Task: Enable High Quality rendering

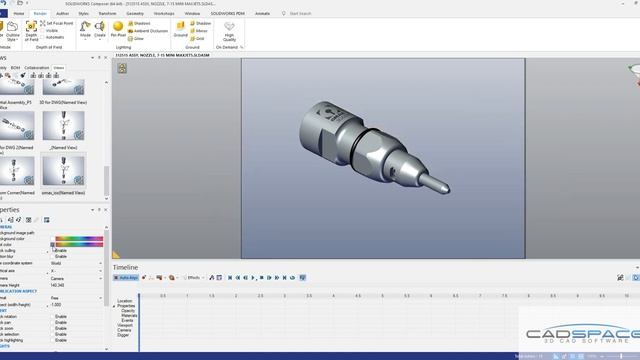Action: [229, 31]
